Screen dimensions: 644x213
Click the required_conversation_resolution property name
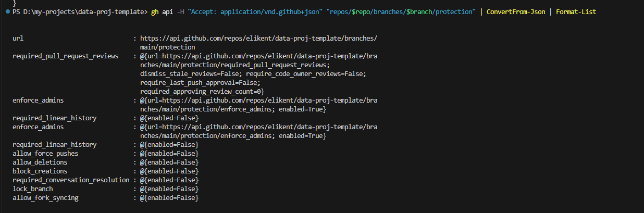coord(71,180)
